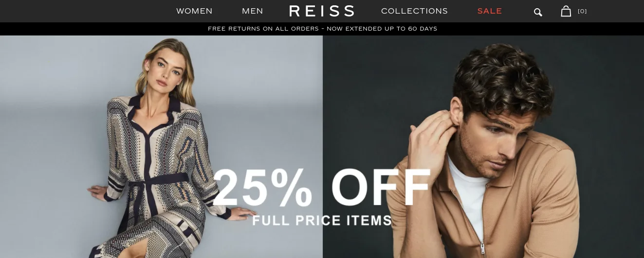Open the search magnifier icon
Image resolution: width=644 pixels, height=258 pixels.
(x=538, y=12)
